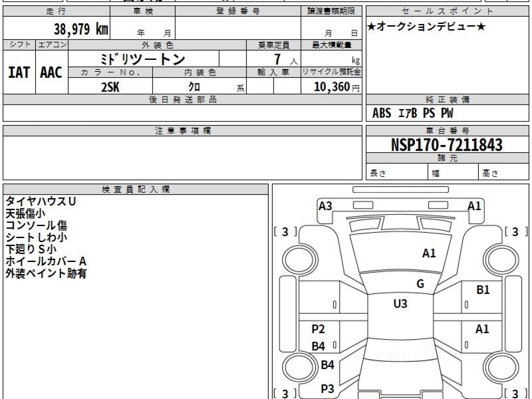Click the P2 mark on the diagram
The height and width of the screenshot is (399, 532).
point(318,329)
